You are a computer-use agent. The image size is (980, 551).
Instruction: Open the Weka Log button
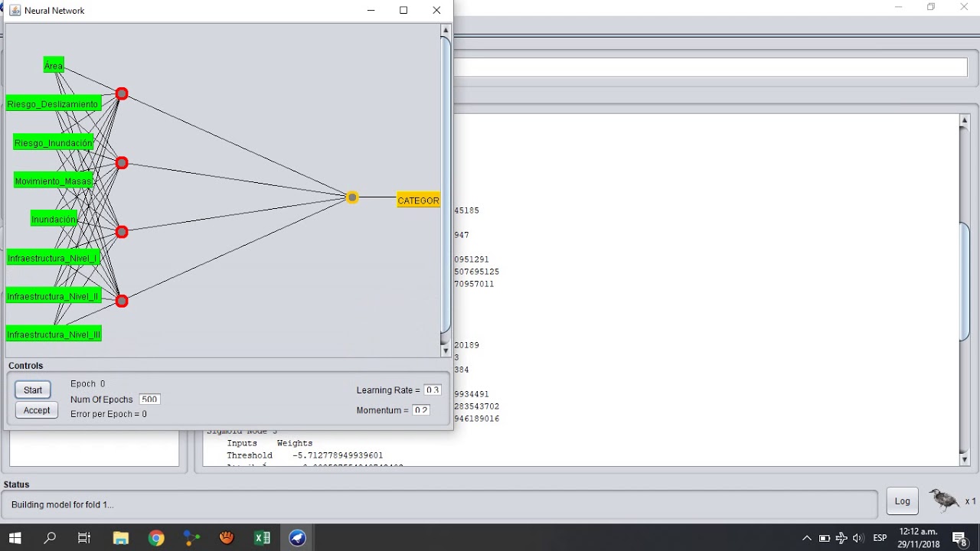903,501
